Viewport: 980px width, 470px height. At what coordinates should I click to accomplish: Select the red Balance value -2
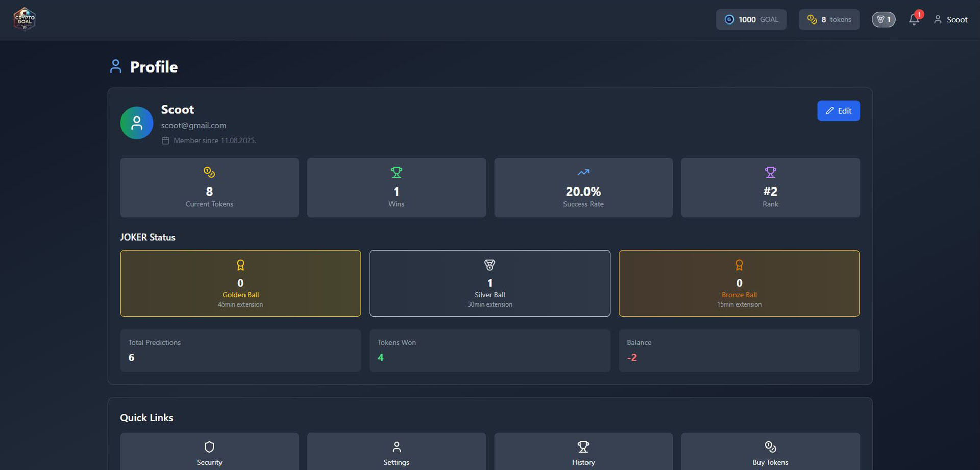(x=632, y=357)
